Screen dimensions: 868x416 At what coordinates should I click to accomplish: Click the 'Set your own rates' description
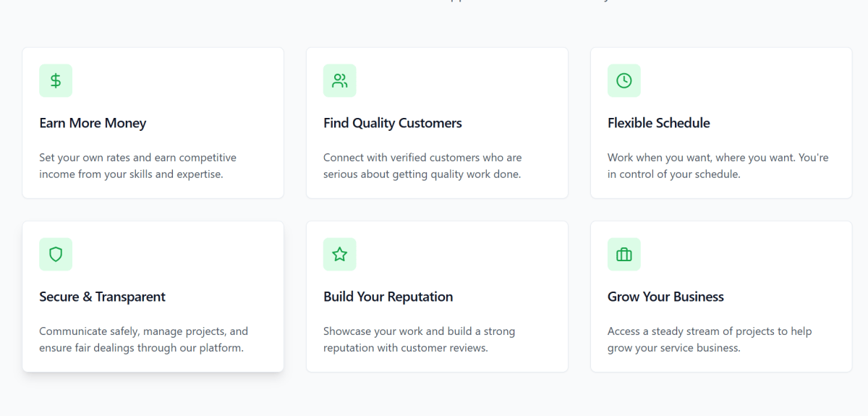[x=137, y=166]
